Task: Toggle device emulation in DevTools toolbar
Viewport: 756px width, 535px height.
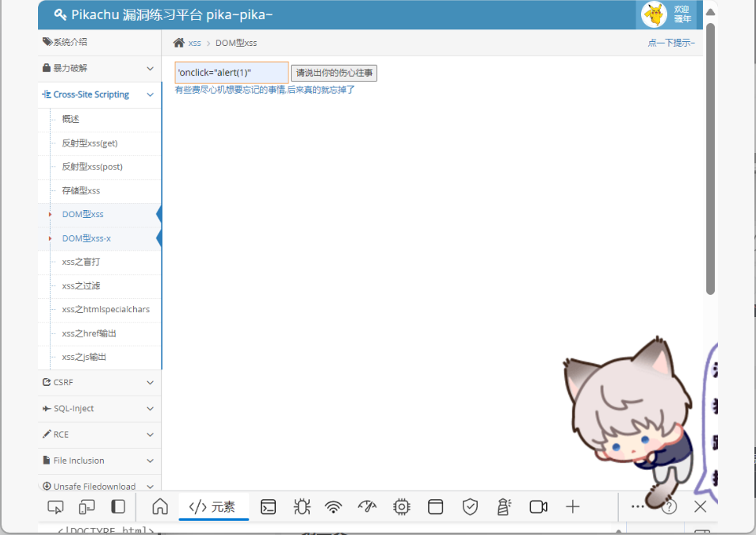Action: coord(87,507)
